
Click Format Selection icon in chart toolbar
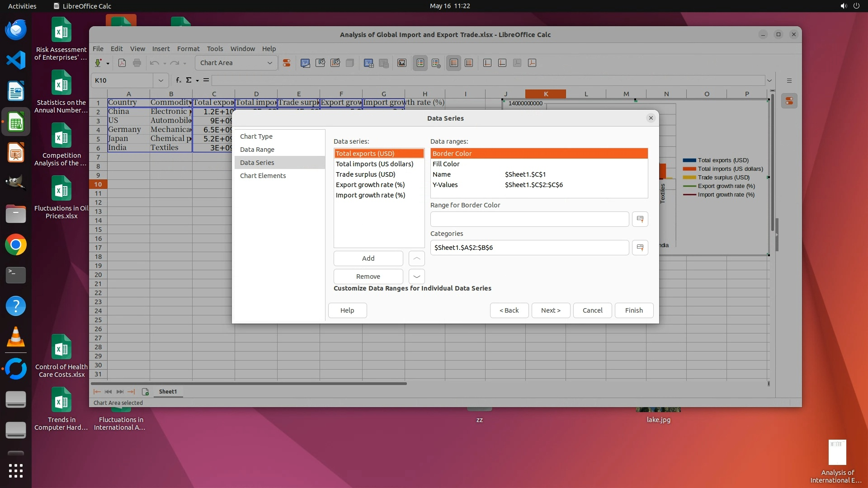[x=287, y=63]
